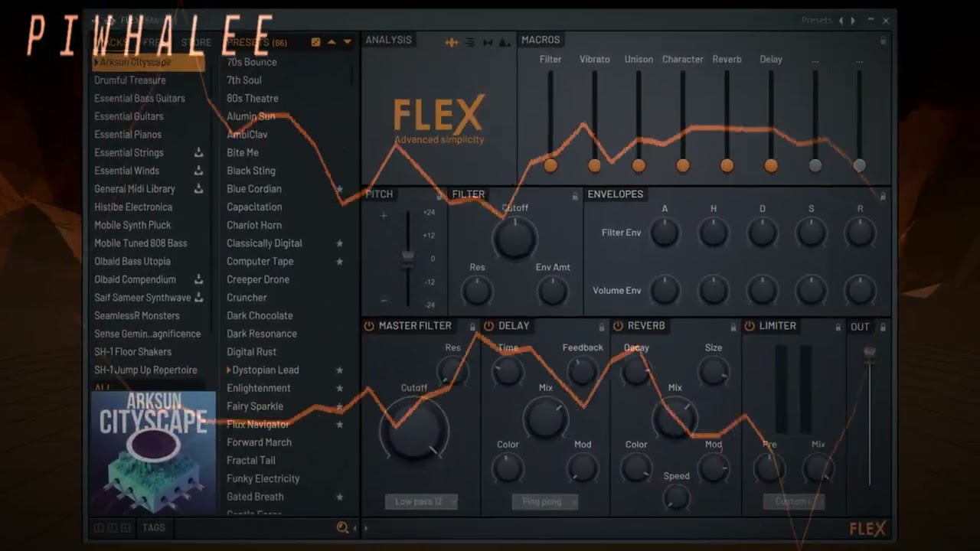Click the Macros panel lock icon
Image resolution: width=980 pixels, height=551 pixels.
883,41
